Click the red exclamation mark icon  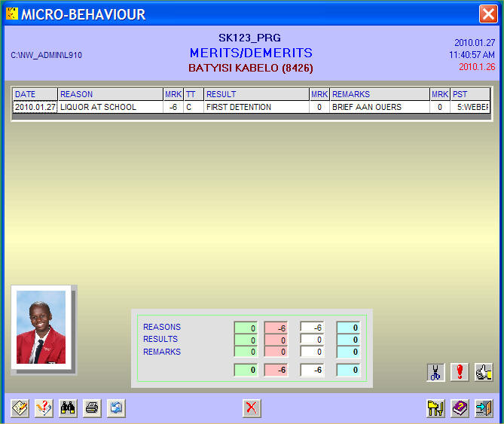[x=460, y=371]
